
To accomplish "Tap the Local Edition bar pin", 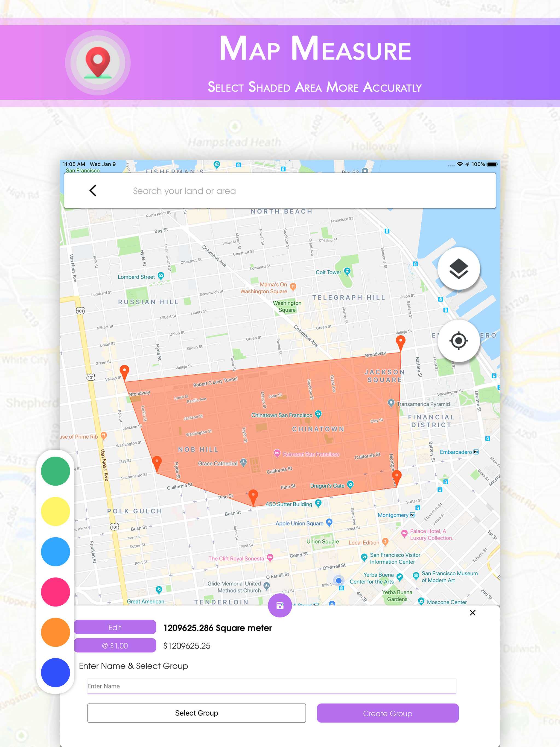I will (385, 542).
